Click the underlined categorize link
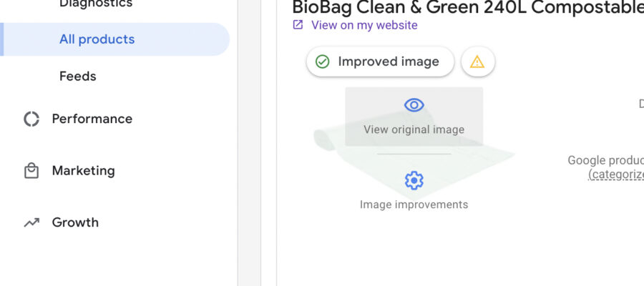Viewport: 644px width, 286px height. (616, 174)
